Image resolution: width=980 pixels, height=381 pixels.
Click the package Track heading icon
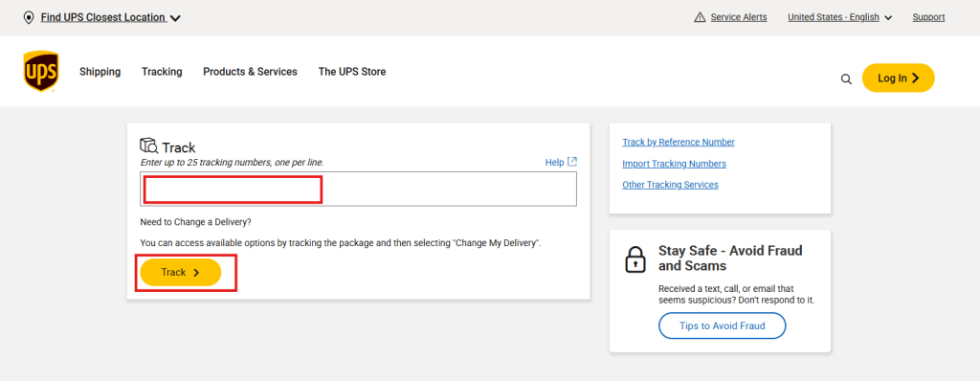(x=148, y=146)
